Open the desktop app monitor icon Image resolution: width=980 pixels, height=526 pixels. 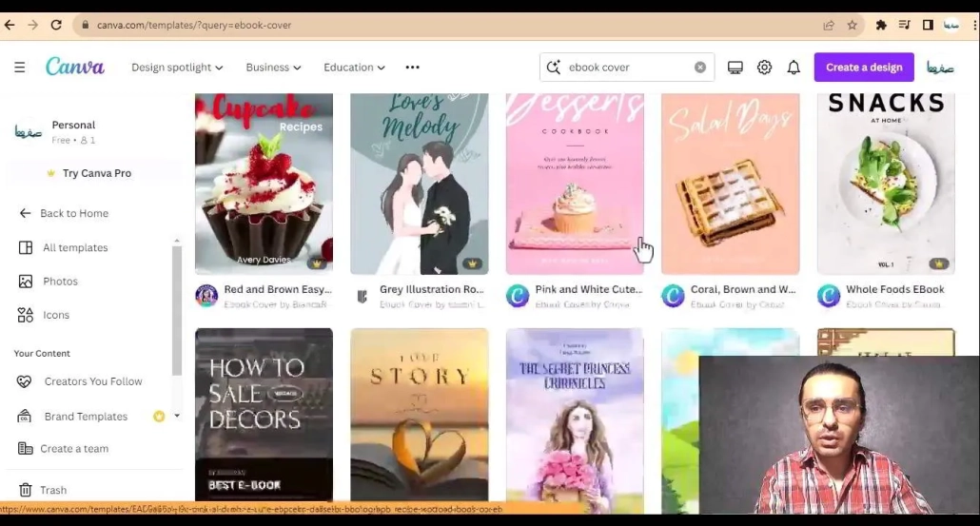(735, 68)
